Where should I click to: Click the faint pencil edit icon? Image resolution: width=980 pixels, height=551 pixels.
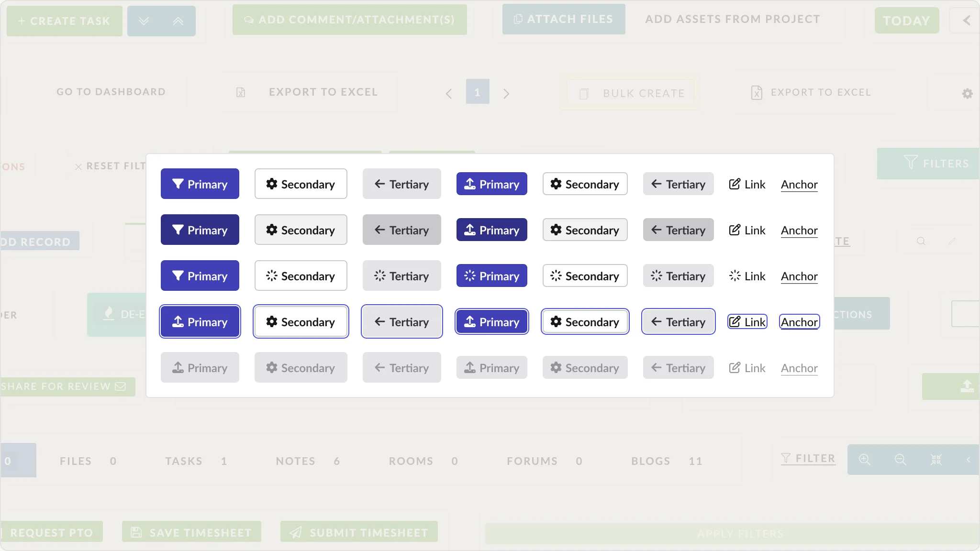tap(952, 241)
